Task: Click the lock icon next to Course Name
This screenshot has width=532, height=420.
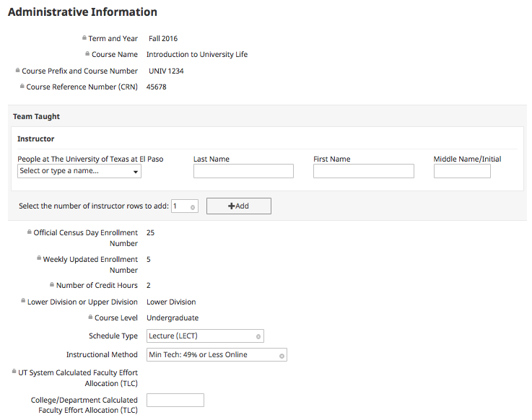Action: [x=87, y=53]
